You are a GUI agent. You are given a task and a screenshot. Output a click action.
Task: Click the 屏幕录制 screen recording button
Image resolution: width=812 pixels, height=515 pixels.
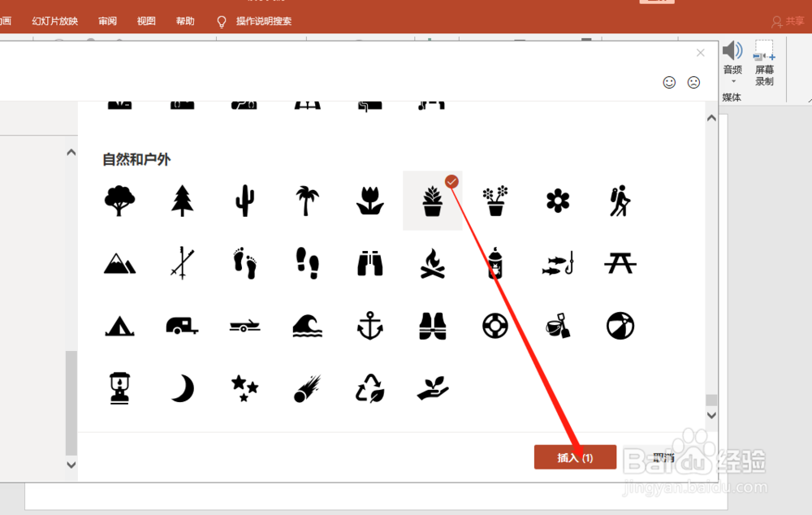pyautogui.click(x=764, y=63)
